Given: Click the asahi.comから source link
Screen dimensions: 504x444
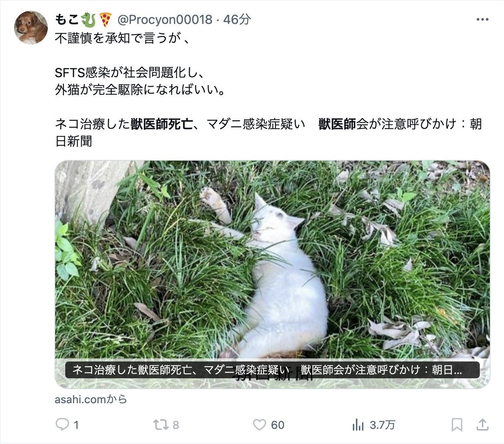Looking at the screenshot, I should point(91,399).
